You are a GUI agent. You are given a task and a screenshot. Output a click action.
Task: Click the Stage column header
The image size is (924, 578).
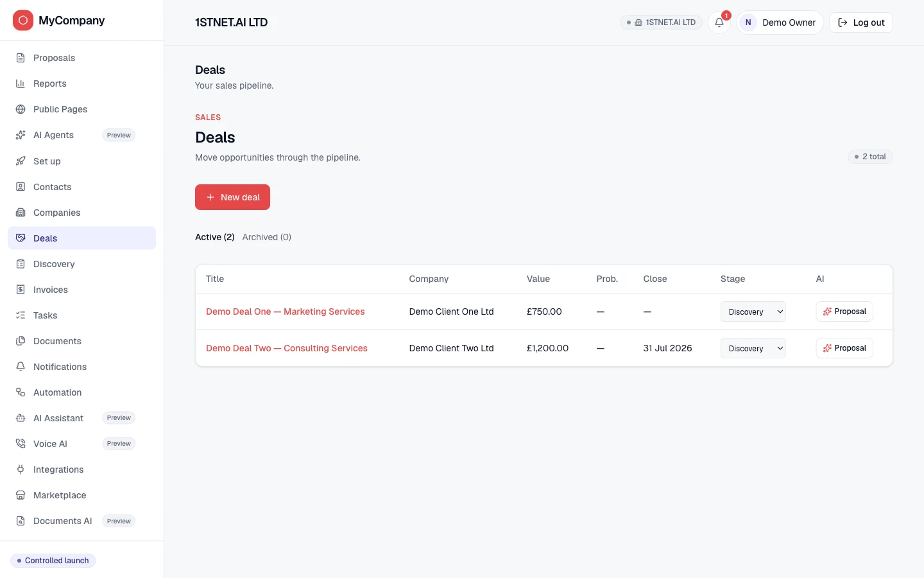click(733, 279)
